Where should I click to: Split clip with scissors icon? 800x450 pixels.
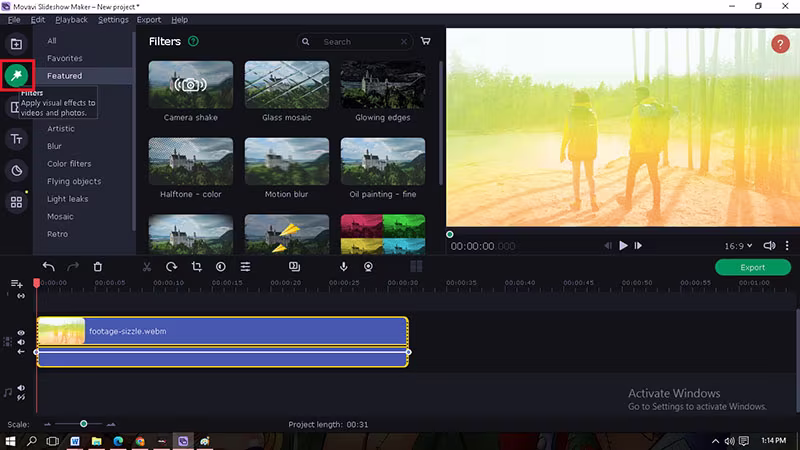click(x=147, y=266)
